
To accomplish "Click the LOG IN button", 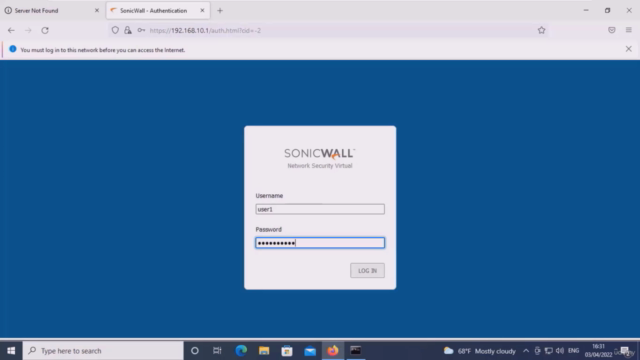I will click(367, 271).
